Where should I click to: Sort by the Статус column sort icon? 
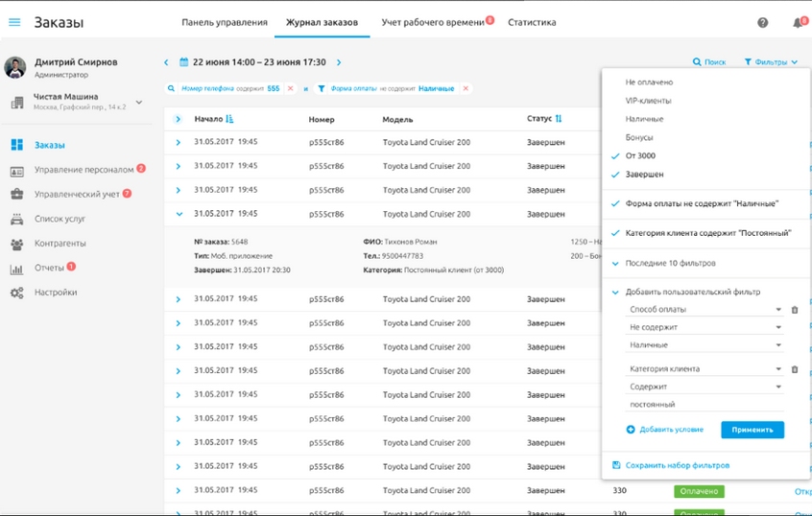tap(559, 119)
